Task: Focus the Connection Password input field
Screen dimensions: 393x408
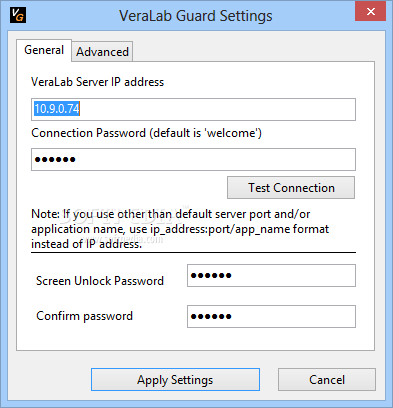Action: [x=193, y=159]
